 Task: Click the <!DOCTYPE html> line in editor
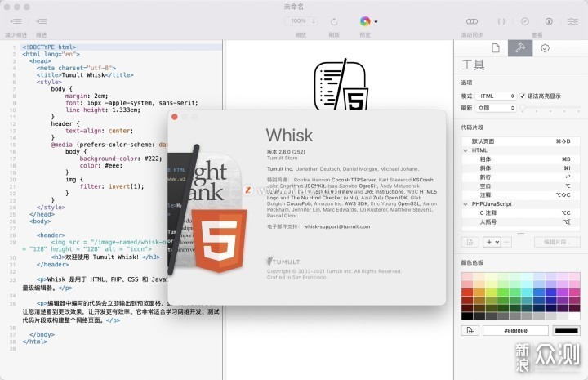[49, 47]
